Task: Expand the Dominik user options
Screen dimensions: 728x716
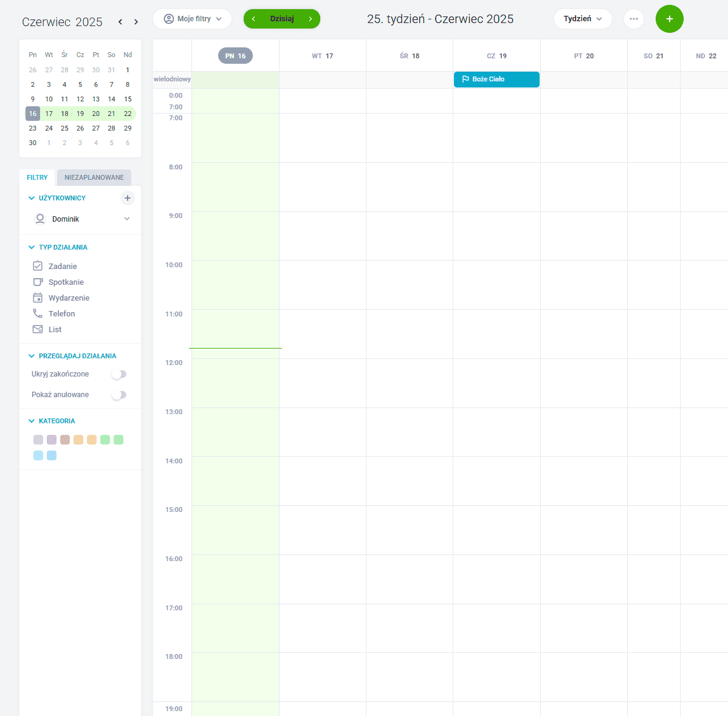Action: point(127,219)
